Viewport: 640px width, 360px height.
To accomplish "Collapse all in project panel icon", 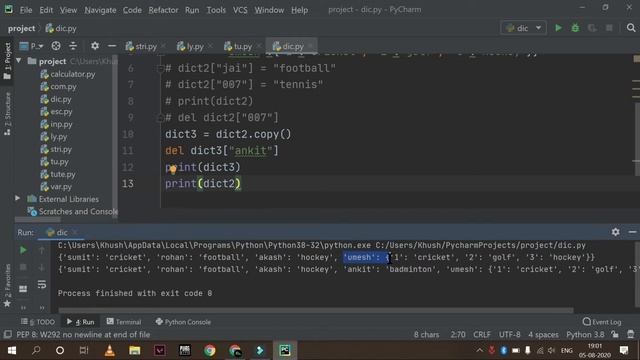I will 73,46.
